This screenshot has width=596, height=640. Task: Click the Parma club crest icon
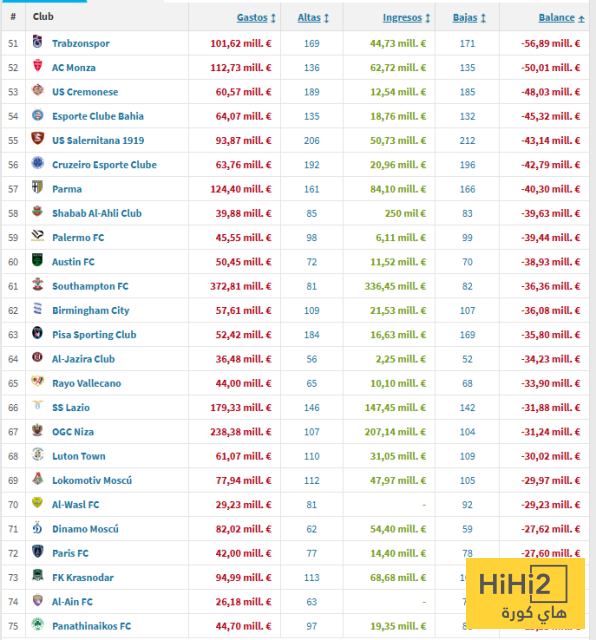point(38,187)
